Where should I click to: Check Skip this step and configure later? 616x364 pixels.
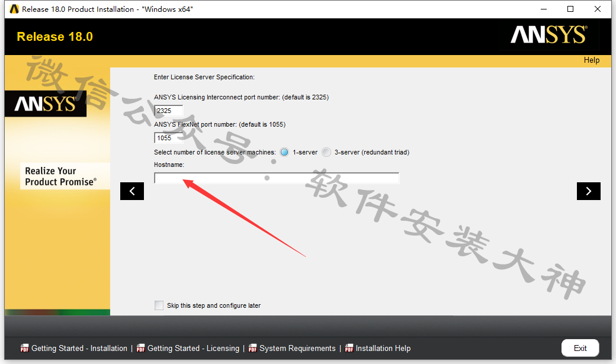[159, 305]
